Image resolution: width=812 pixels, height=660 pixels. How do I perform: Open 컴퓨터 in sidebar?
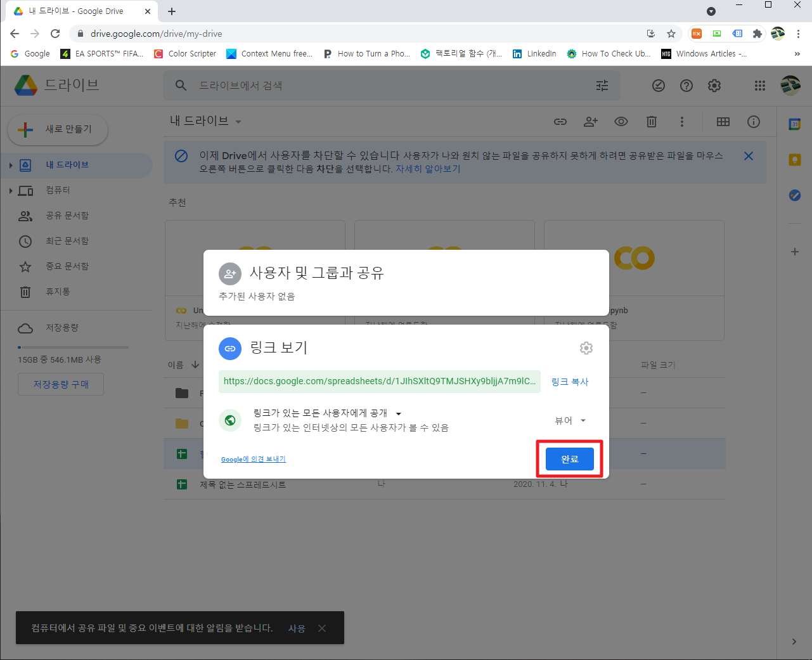pos(58,190)
